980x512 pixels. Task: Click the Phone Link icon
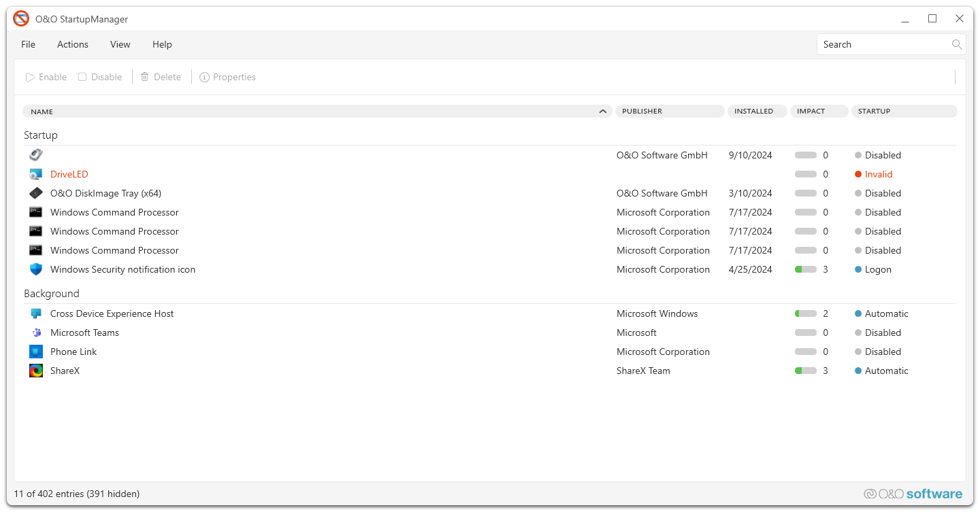(36, 352)
